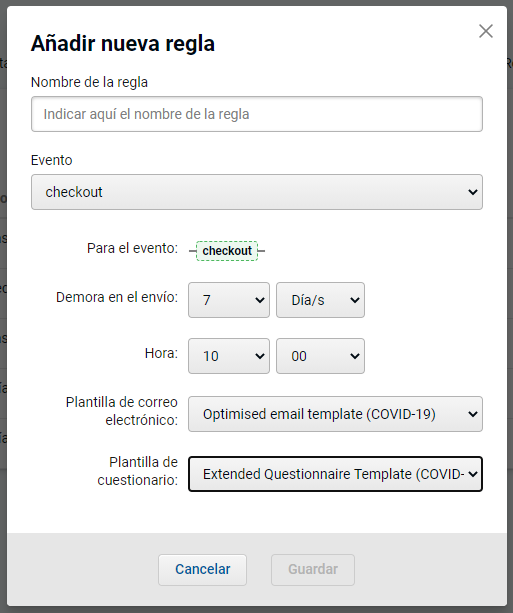Open the hour dropdown showing 10
The width and height of the screenshot is (513, 613).
click(x=229, y=356)
